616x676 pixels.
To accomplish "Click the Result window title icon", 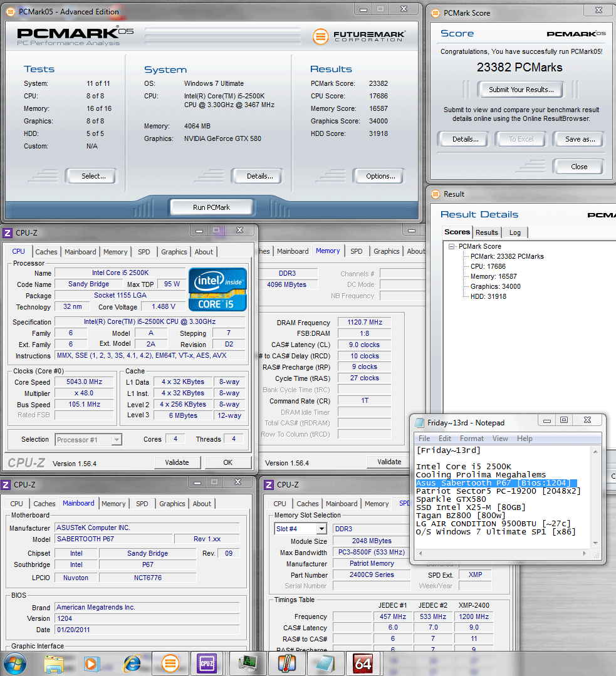I will coord(436,194).
